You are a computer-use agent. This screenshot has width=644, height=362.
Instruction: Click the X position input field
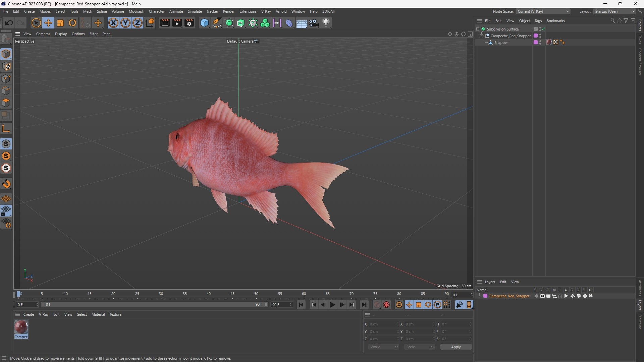[383, 324]
